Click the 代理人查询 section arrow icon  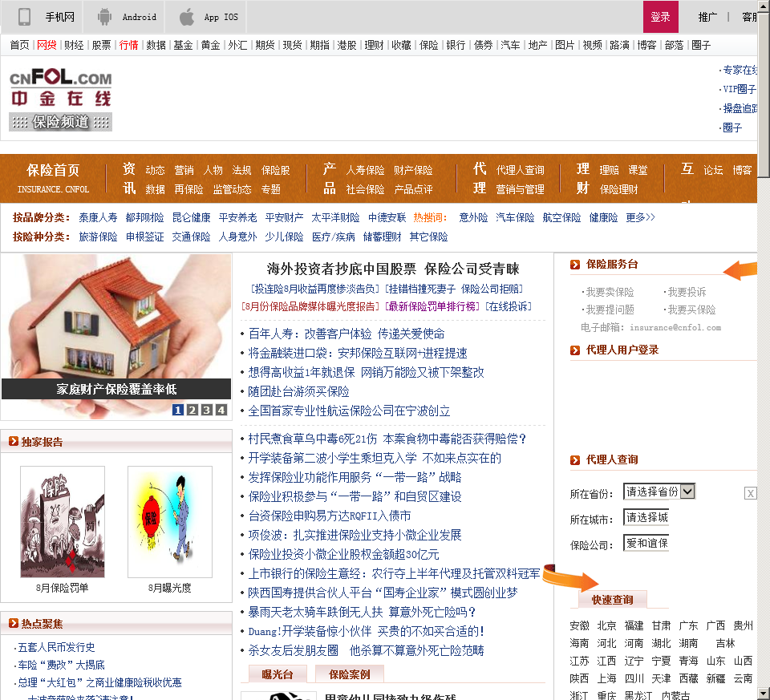(x=575, y=460)
